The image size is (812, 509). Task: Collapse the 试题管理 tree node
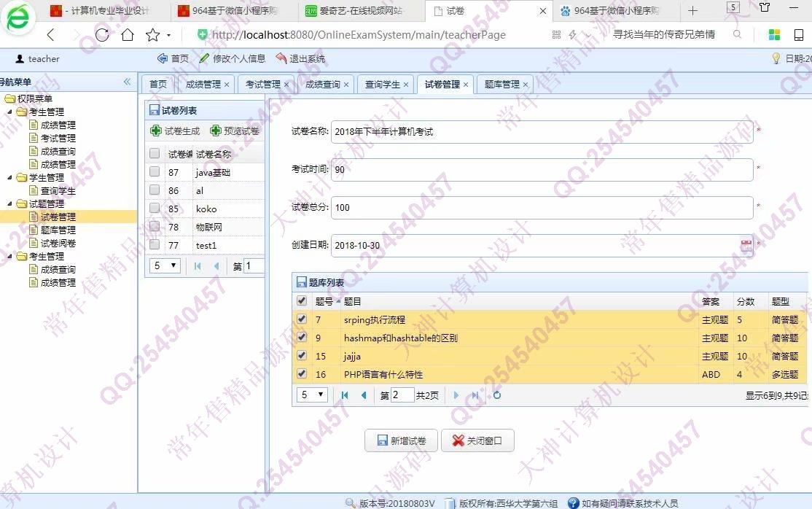pyautogui.click(x=9, y=203)
